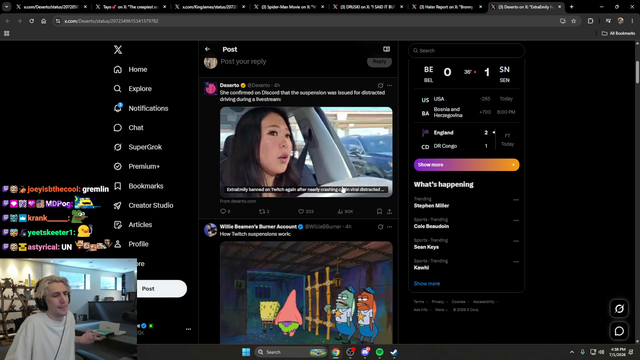
Task: Like the Dexerto post
Action: coord(301,211)
